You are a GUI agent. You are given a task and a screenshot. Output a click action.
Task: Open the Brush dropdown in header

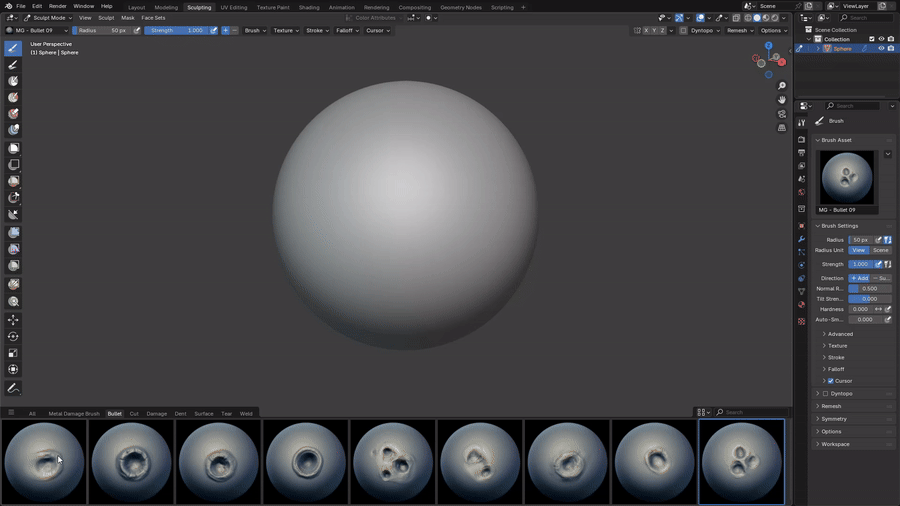[x=255, y=30]
